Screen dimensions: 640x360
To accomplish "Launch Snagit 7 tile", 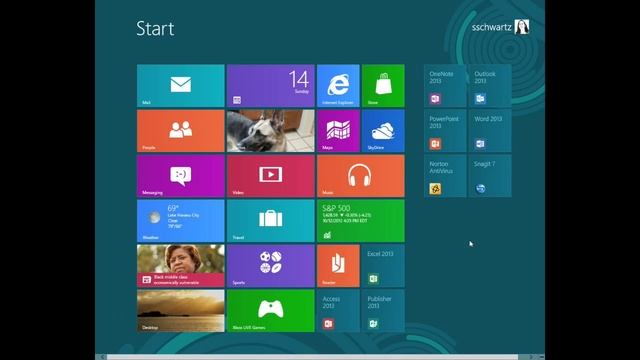I will [x=490, y=176].
